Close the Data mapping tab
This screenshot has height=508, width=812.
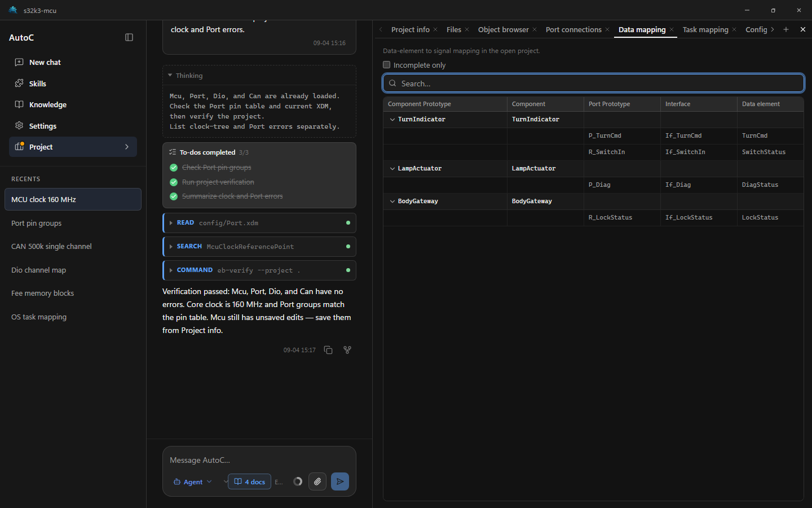click(x=672, y=29)
